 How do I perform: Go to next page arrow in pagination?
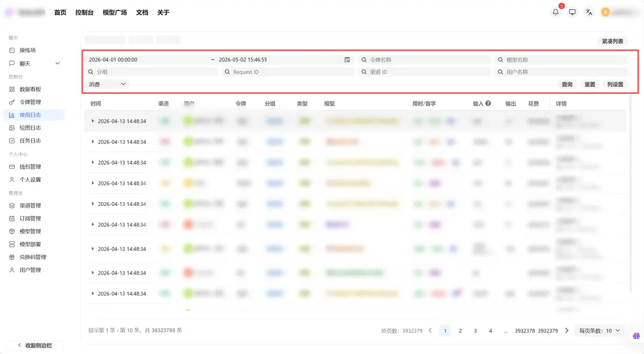pyautogui.click(x=567, y=331)
